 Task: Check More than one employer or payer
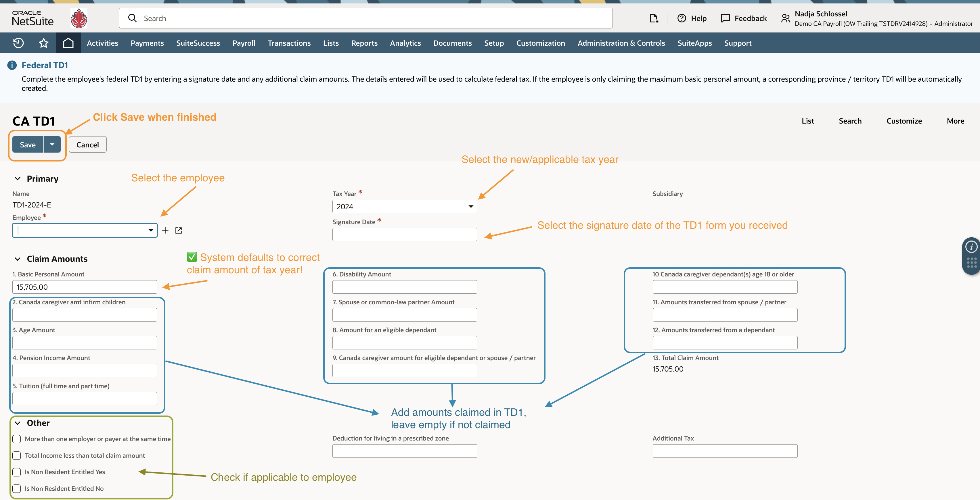(x=17, y=439)
